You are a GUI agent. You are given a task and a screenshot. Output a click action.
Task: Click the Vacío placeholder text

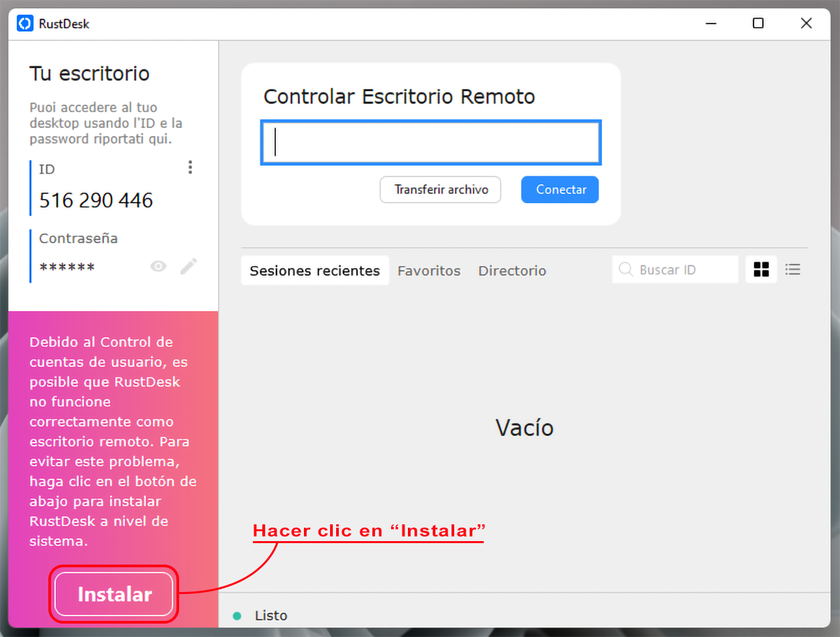click(525, 428)
